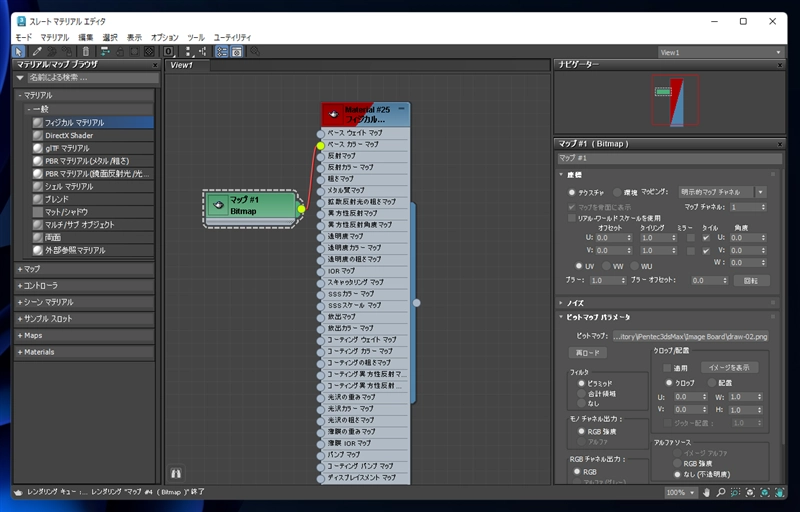Switch to View1 tab

point(187,65)
